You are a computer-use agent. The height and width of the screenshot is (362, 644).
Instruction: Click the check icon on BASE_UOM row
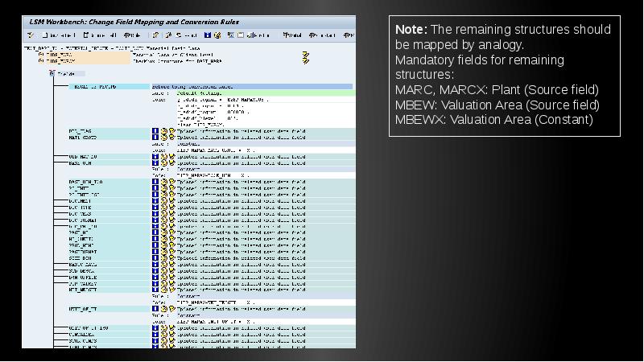(x=171, y=163)
